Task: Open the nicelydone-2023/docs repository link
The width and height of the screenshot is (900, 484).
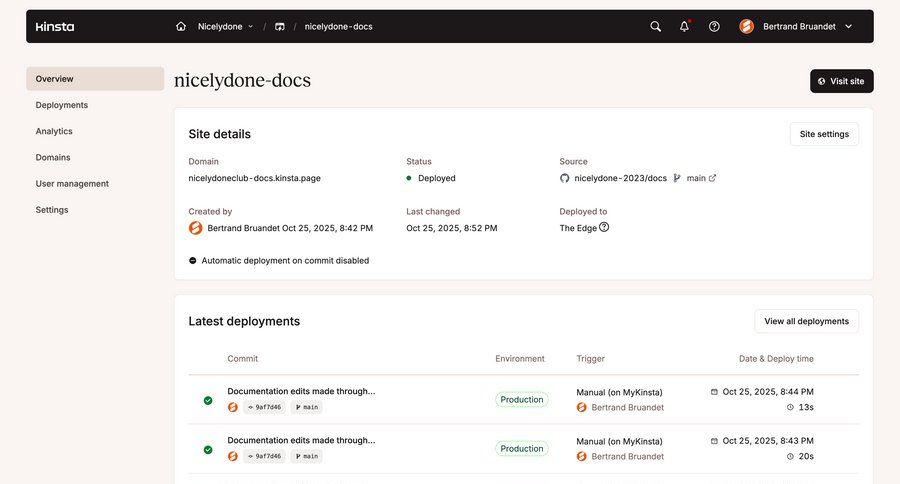Action: coord(620,178)
